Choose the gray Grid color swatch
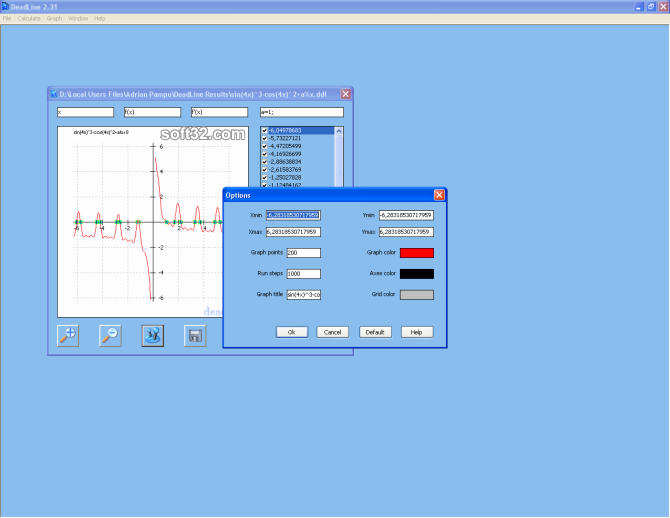This screenshot has width=670, height=518. [416, 294]
